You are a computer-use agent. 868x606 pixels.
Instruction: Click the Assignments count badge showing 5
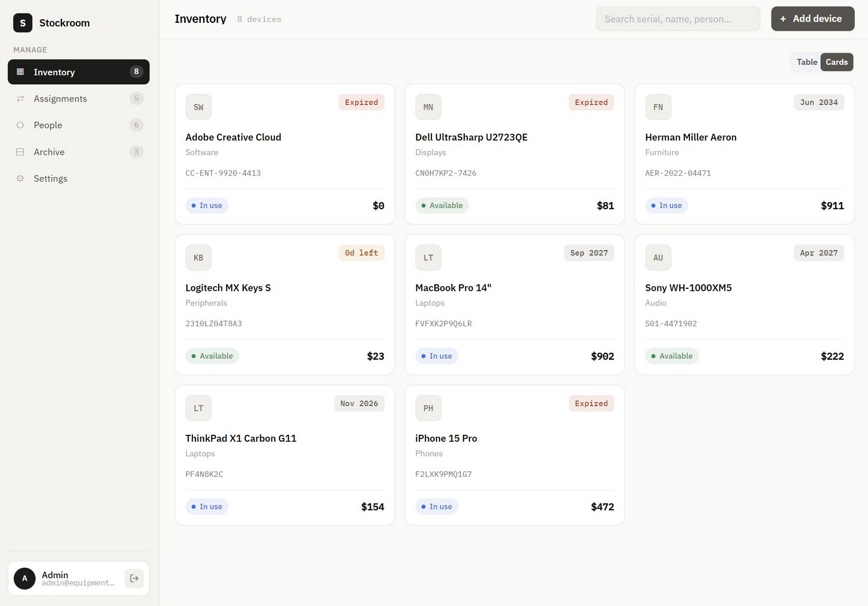136,98
